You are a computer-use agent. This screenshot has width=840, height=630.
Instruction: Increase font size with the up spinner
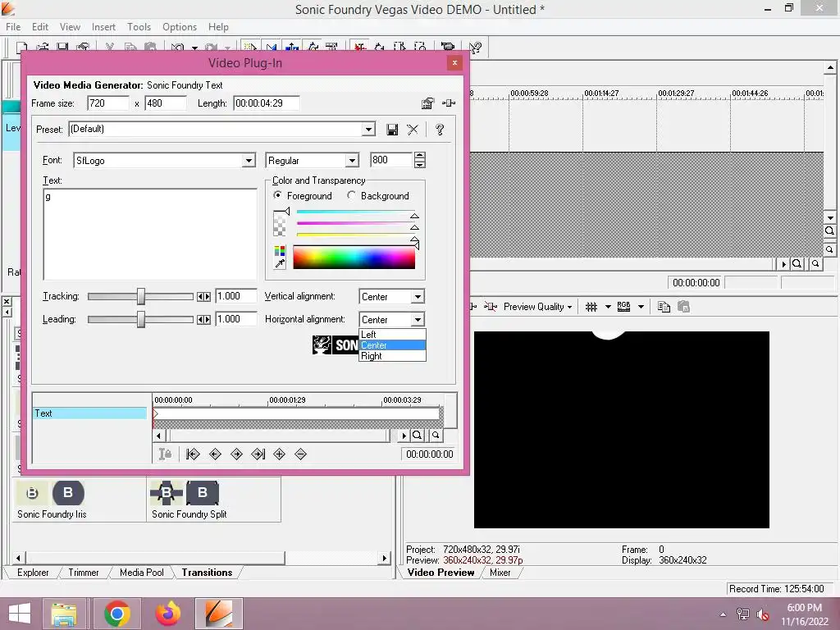click(420, 157)
